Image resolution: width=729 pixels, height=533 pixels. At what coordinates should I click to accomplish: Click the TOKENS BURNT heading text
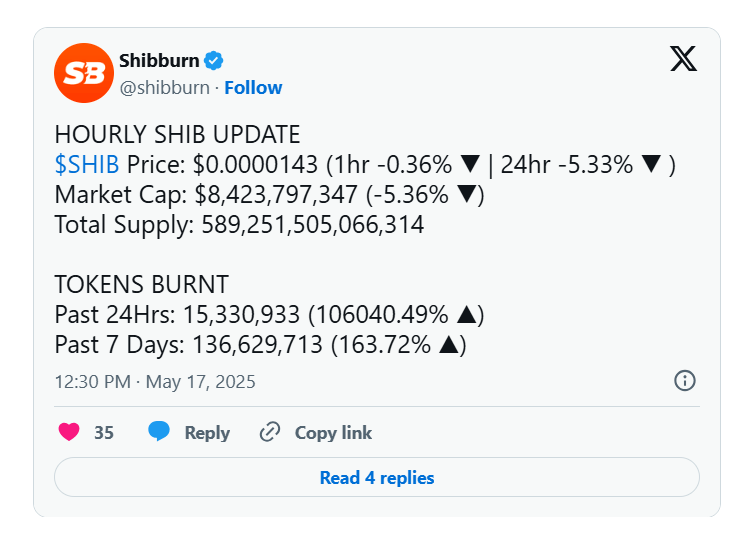point(141,284)
